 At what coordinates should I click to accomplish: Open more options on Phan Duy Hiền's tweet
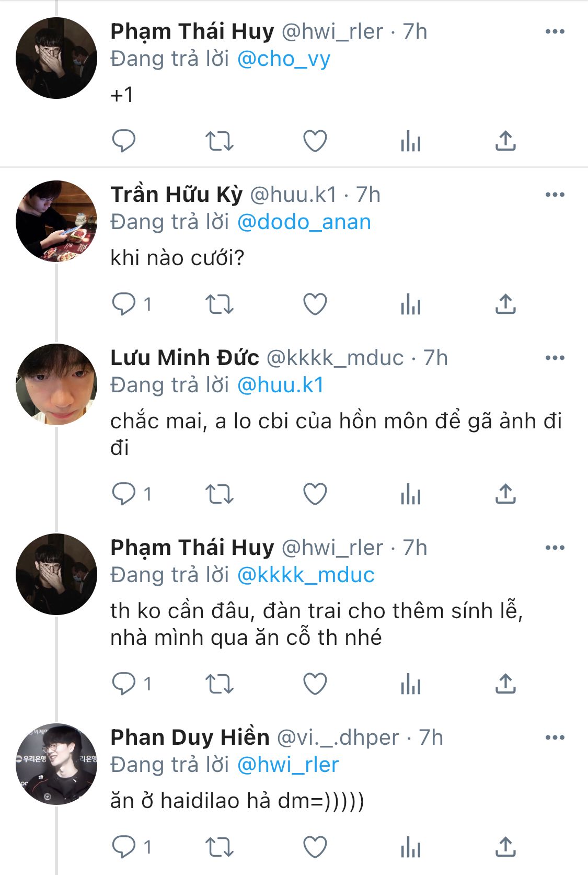tap(555, 738)
